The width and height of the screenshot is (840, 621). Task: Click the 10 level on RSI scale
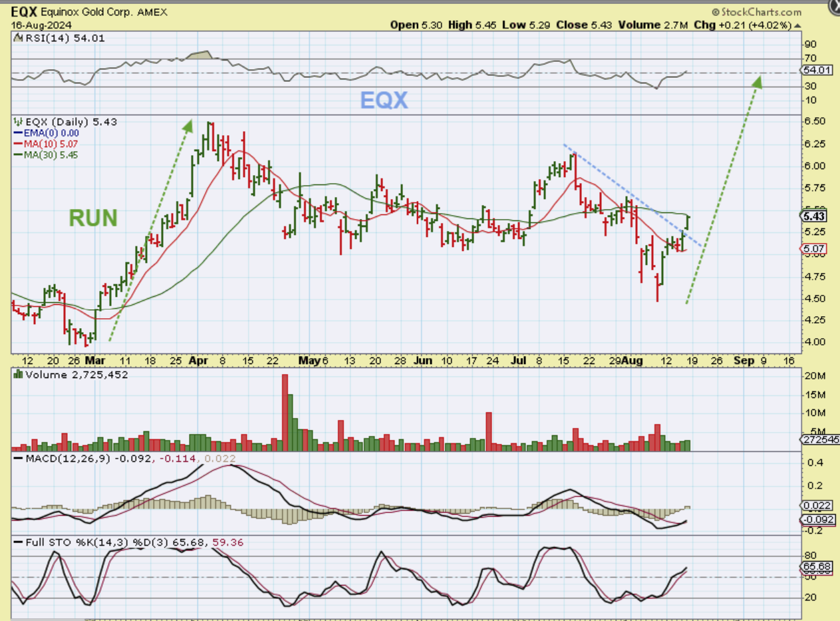point(811,100)
